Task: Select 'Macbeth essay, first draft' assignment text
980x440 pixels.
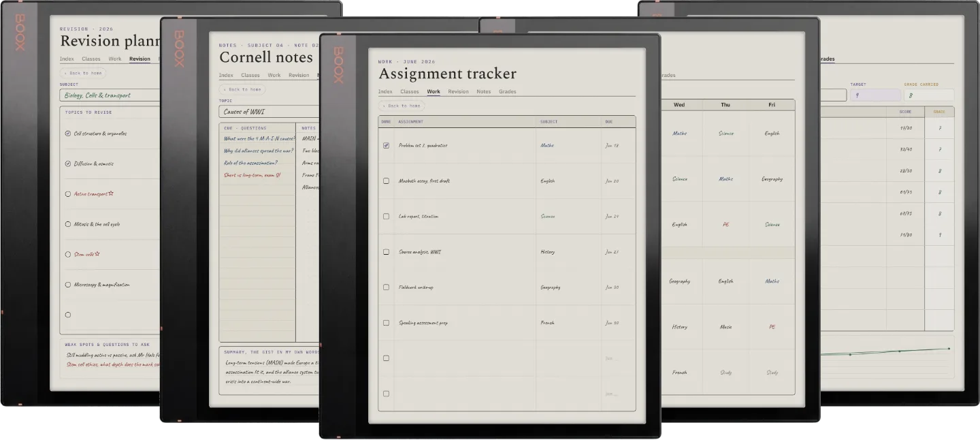Action: click(x=424, y=180)
